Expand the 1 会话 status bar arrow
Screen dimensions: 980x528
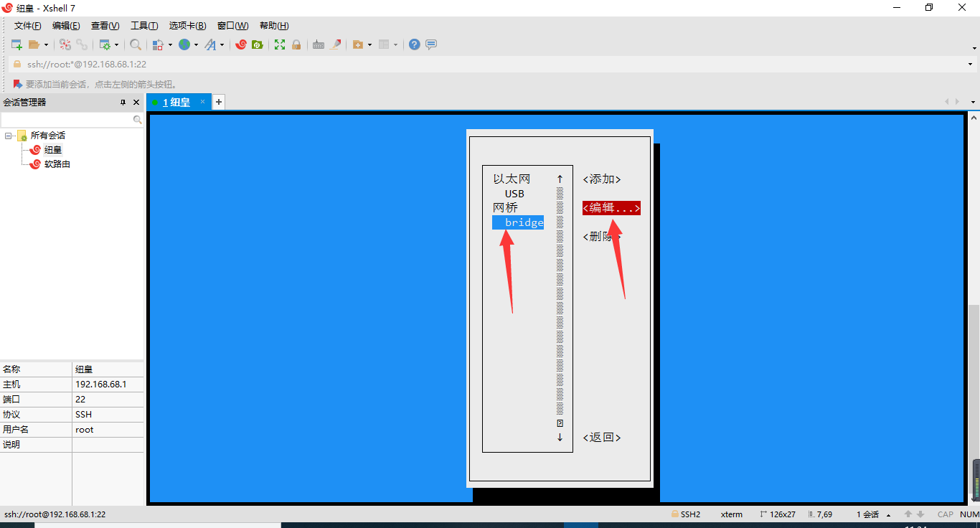tap(889, 515)
